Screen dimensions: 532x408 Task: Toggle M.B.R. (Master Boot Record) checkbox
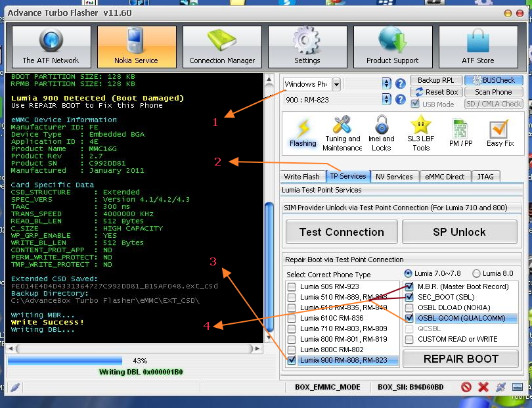409,286
